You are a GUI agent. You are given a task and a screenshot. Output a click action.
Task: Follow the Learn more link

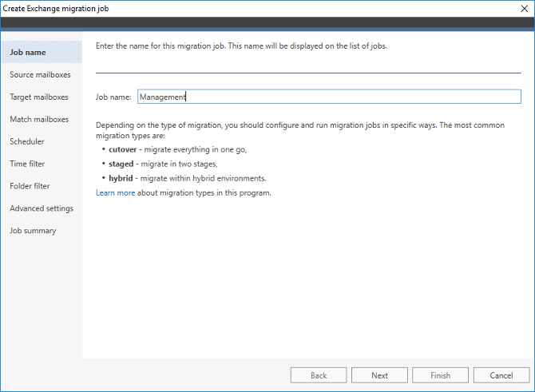(115, 192)
